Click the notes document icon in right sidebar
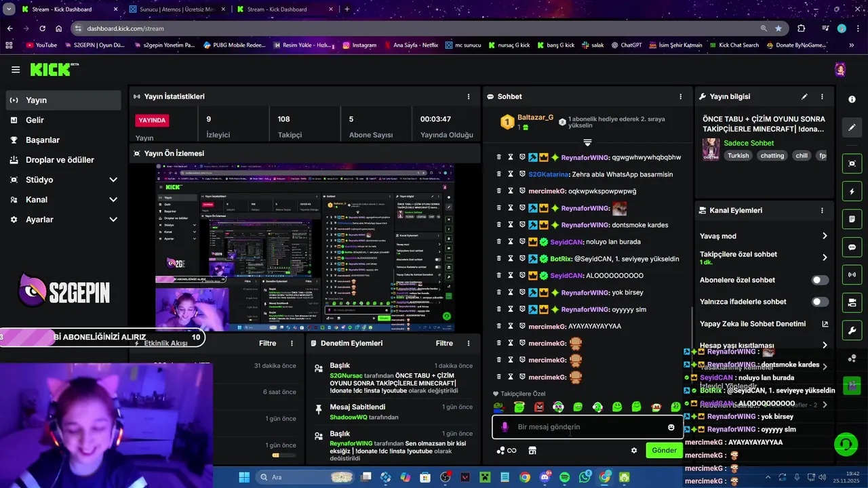The width and height of the screenshot is (868, 488). 852,220
